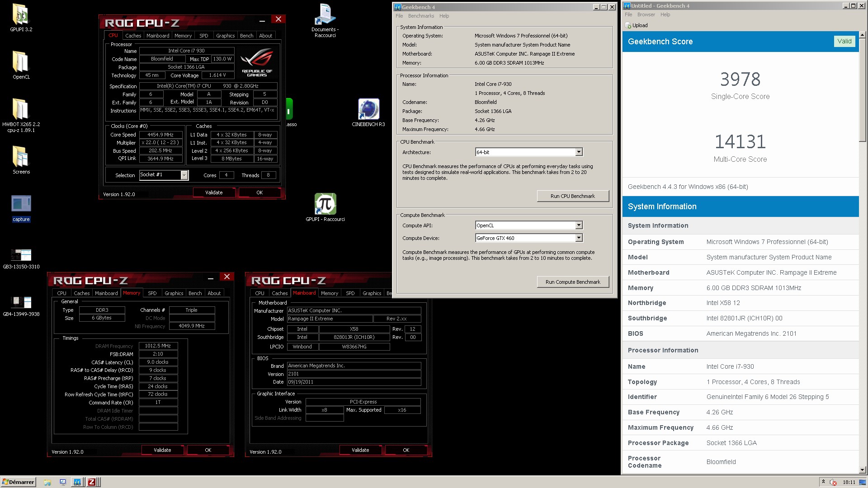Open the Documents shortcut icon on desktop
868x488 pixels.
[325, 20]
